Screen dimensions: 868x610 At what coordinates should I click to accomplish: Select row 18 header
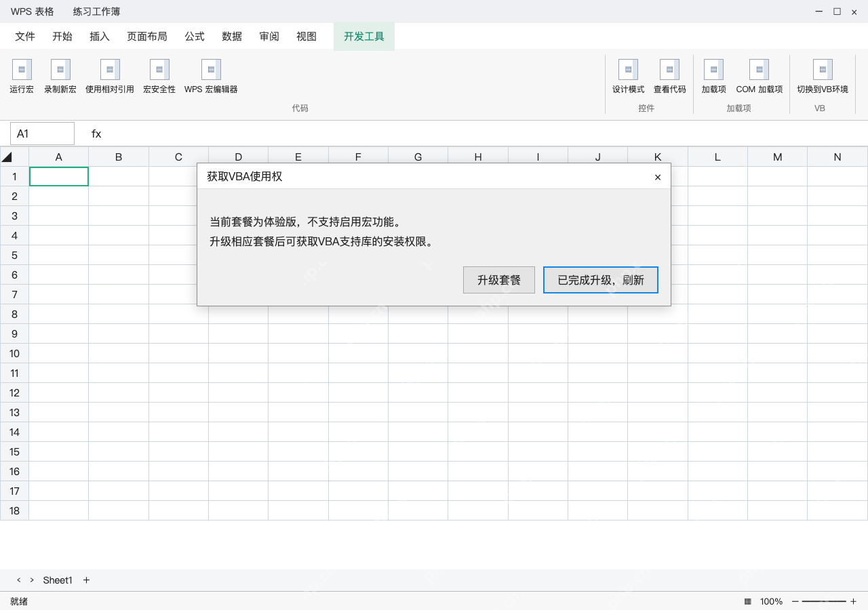point(14,511)
